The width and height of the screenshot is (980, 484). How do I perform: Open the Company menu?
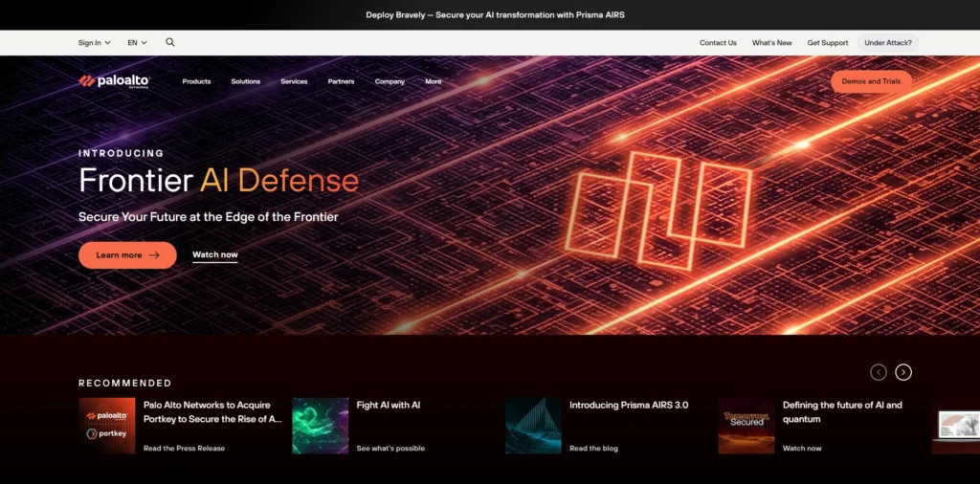pos(390,82)
